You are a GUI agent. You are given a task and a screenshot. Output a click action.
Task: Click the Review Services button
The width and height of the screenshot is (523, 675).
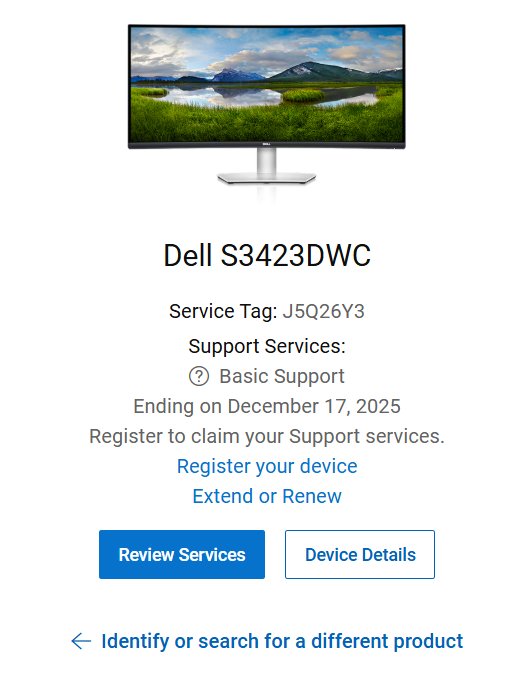(x=182, y=554)
